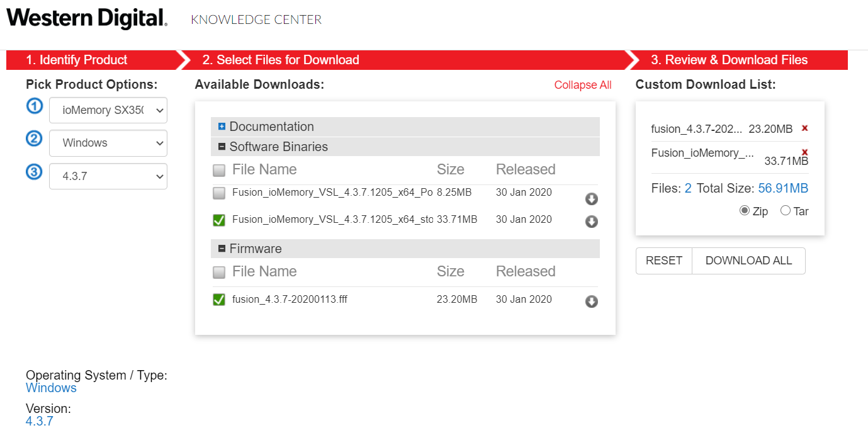Viewport: 868px width, 440px height.
Task: Open the ioMemory SX350 product dropdown
Action: (x=108, y=110)
